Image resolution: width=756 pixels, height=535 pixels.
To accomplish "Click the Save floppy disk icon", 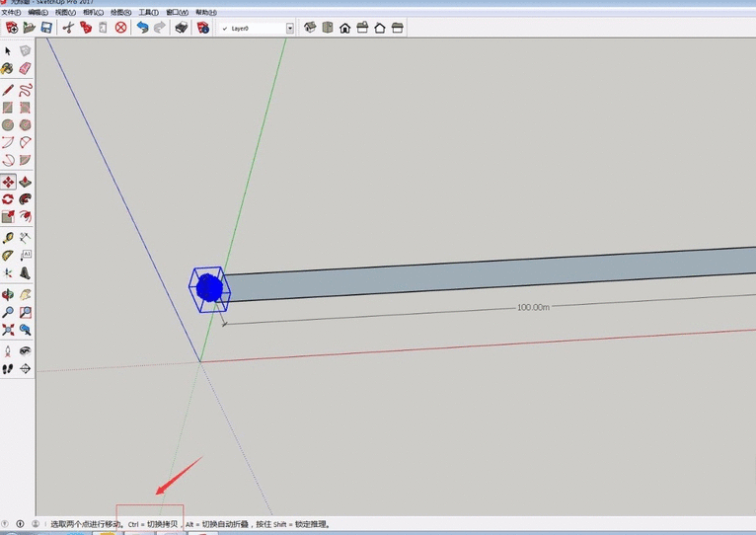I will 46,28.
